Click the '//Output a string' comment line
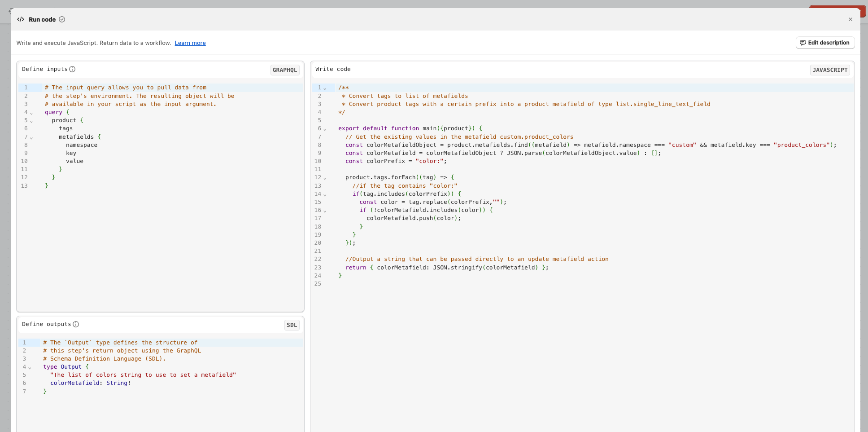 [x=477, y=259]
